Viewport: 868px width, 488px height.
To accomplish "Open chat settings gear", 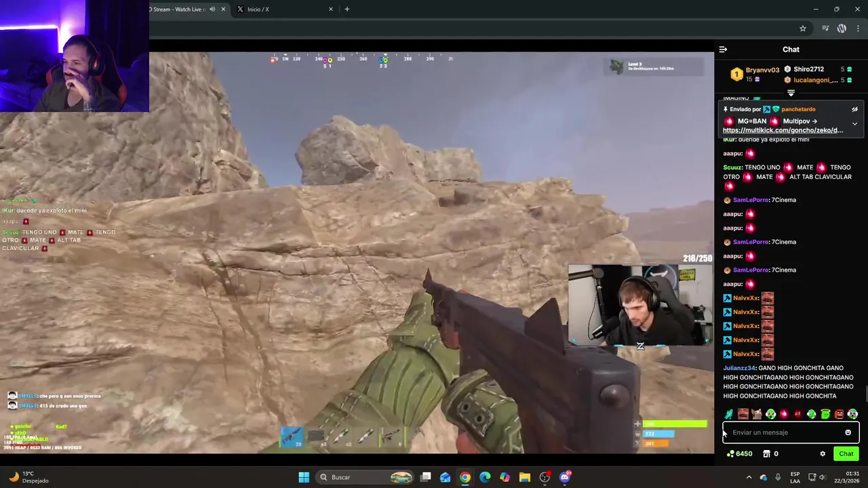I will click(x=823, y=453).
